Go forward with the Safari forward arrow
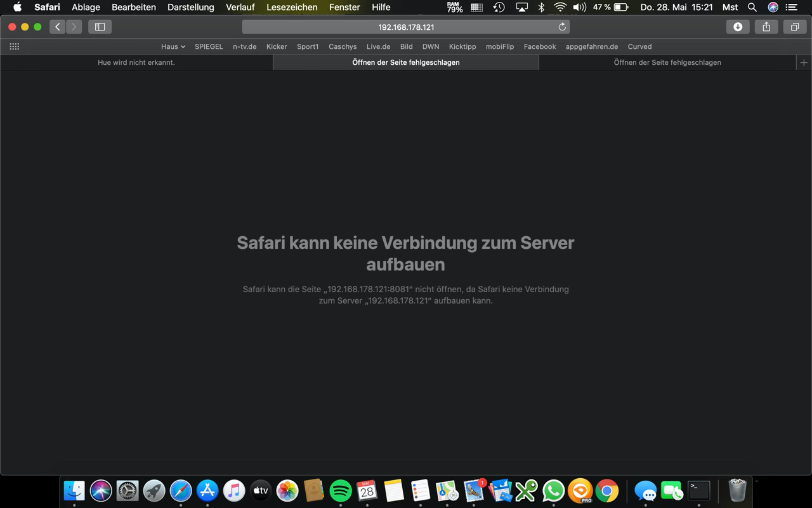This screenshot has width=812, height=508. pyautogui.click(x=74, y=27)
